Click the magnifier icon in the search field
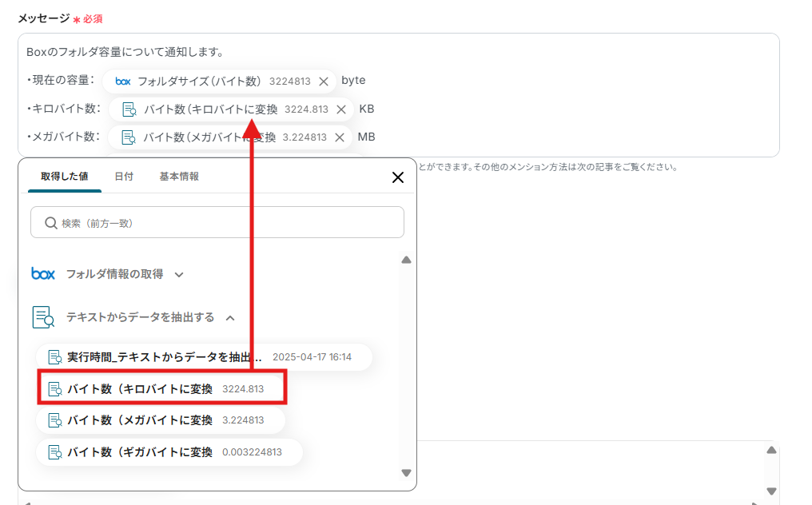Viewport: 812px width, 505px height. (51, 223)
